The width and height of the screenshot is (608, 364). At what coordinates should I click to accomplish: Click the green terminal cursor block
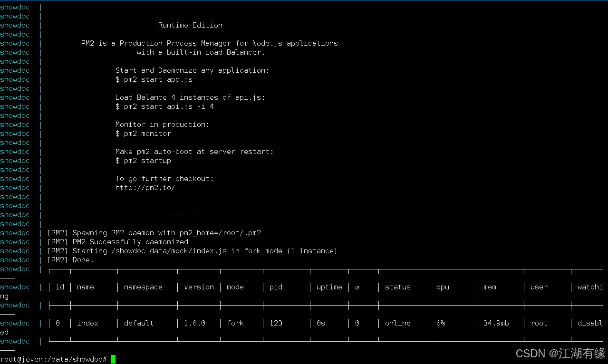[113, 359]
